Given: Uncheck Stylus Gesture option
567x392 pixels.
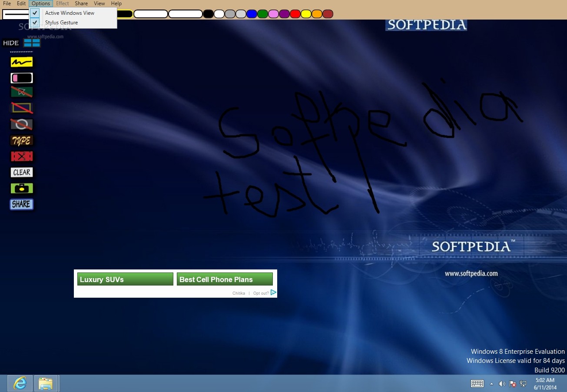Looking at the screenshot, I should (73, 23).
